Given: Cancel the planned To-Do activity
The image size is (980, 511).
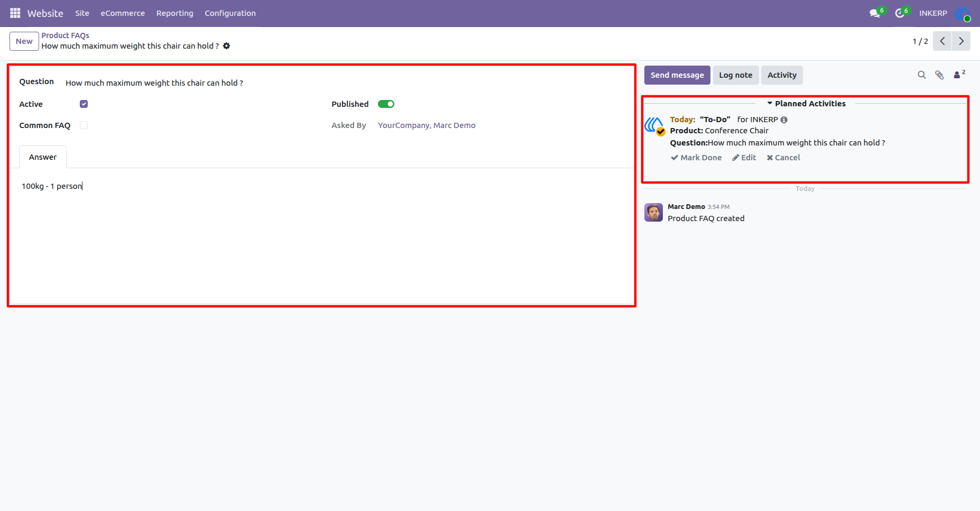Looking at the screenshot, I should click(x=783, y=158).
